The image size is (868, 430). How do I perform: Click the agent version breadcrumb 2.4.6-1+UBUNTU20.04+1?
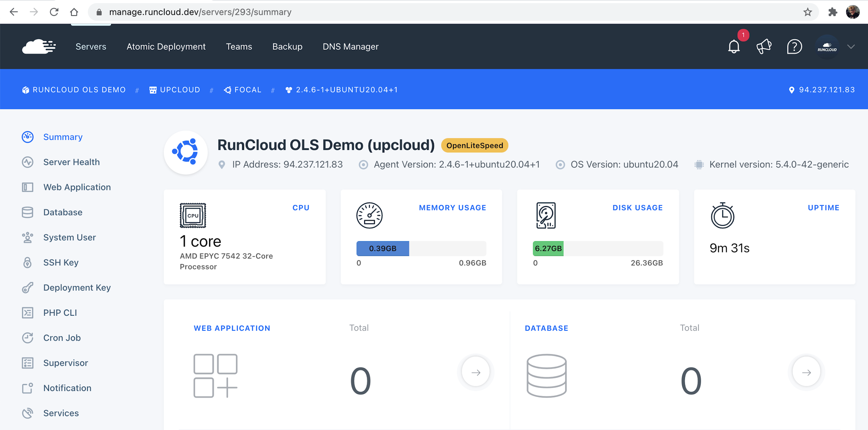coord(342,90)
